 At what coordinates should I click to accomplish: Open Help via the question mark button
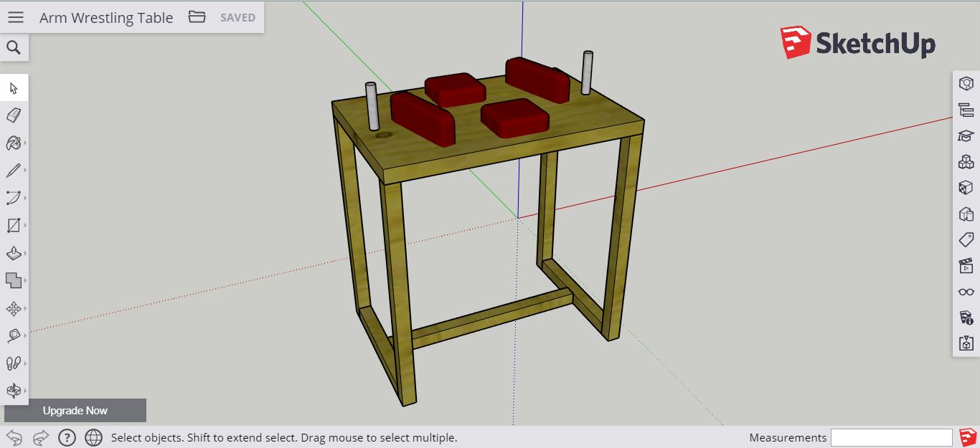pos(67,437)
